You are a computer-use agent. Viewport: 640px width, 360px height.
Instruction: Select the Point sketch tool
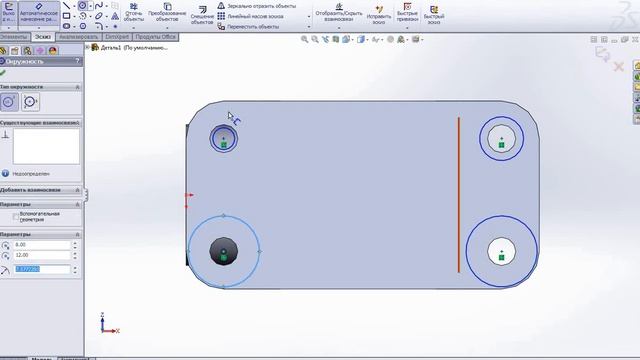tap(115, 26)
